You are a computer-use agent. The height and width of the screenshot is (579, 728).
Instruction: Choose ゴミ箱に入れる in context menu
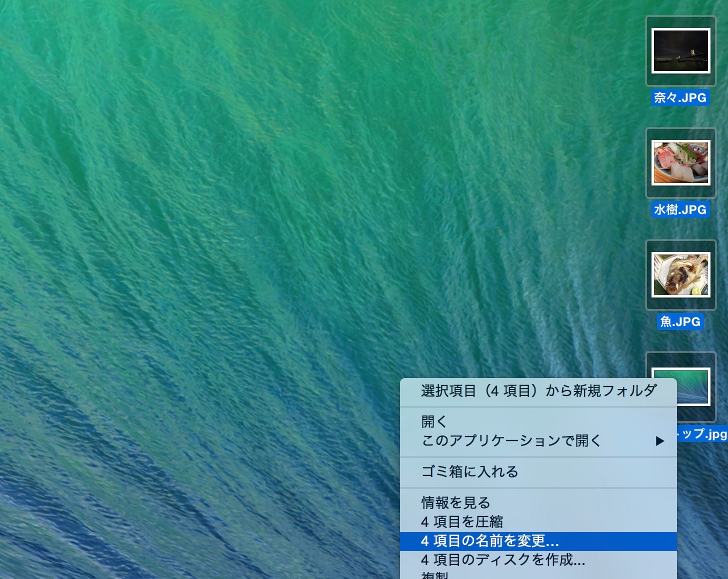tap(538, 471)
